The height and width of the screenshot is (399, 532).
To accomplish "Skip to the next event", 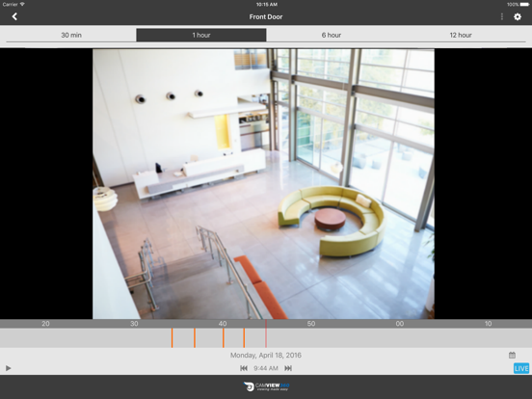I will click(x=288, y=368).
